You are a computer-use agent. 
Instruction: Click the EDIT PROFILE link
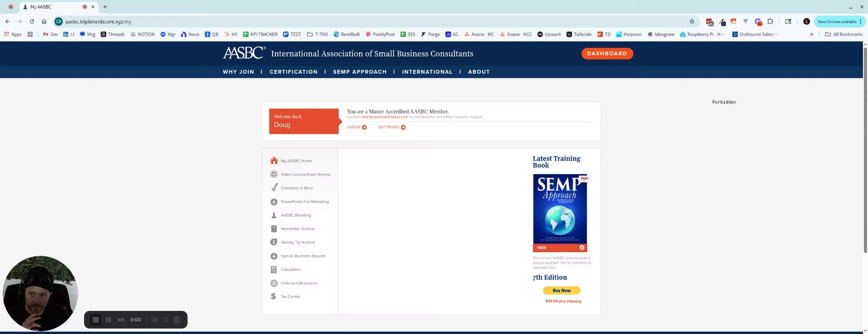389,127
